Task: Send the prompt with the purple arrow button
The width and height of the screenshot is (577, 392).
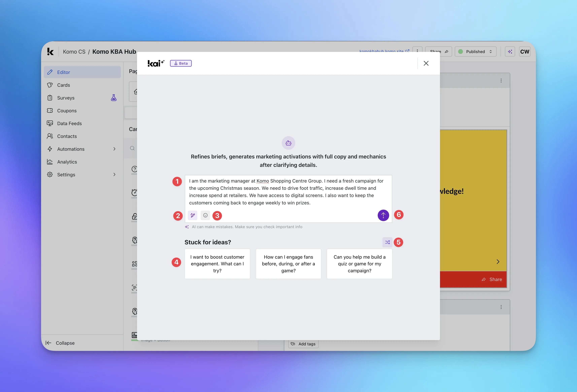Action: pos(383,215)
